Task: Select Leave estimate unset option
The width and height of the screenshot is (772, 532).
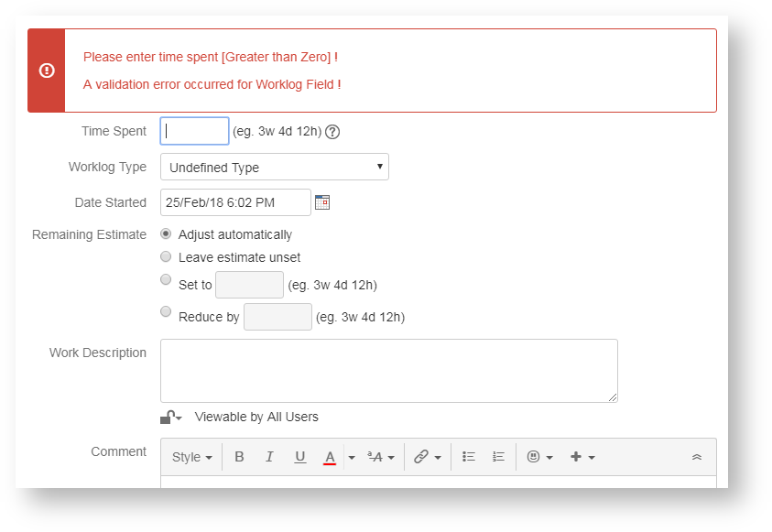Action: (x=166, y=256)
